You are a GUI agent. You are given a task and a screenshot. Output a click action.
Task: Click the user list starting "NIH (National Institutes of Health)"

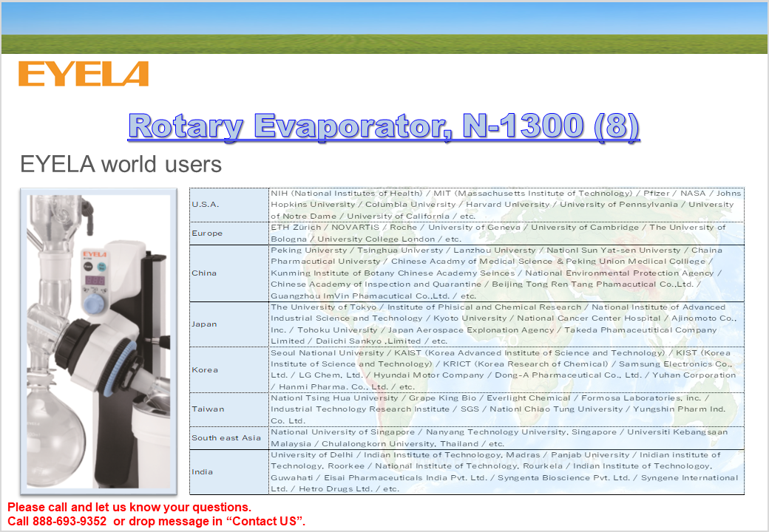coord(507,205)
